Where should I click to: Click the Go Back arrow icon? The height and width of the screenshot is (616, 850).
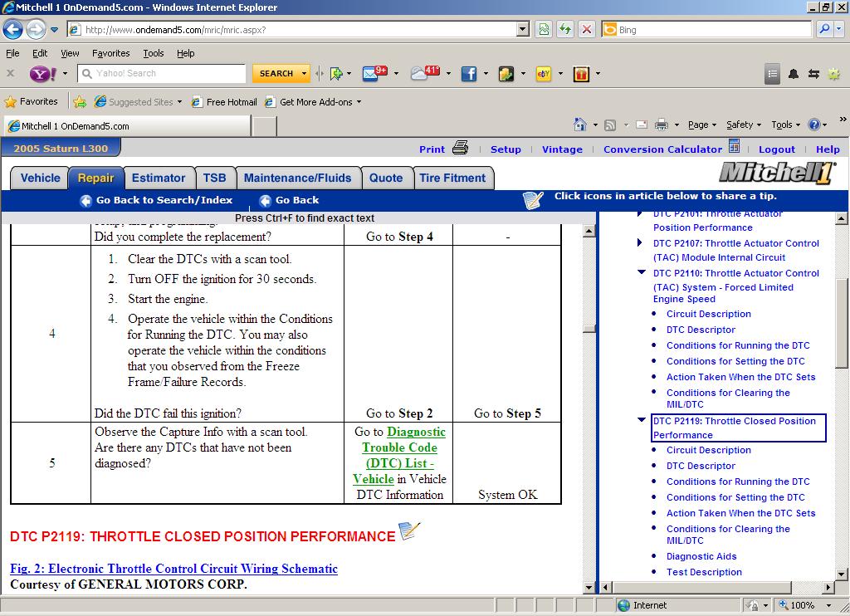pyautogui.click(x=265, y=201)
